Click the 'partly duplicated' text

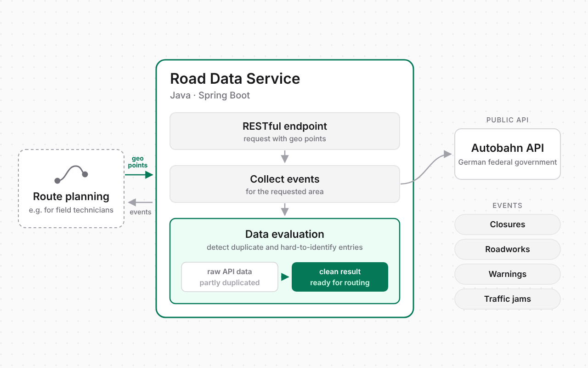[230, 283]
